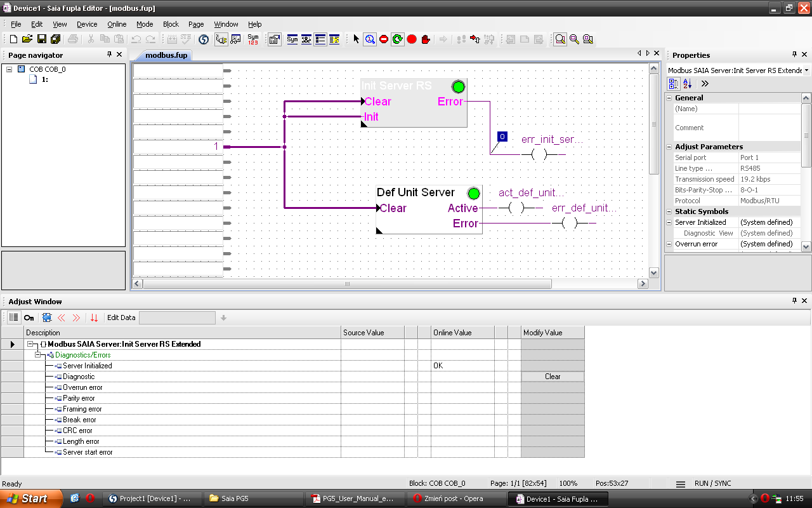
Task: Click the middle pink magnifier zoom icon
Action: (574, 39)
